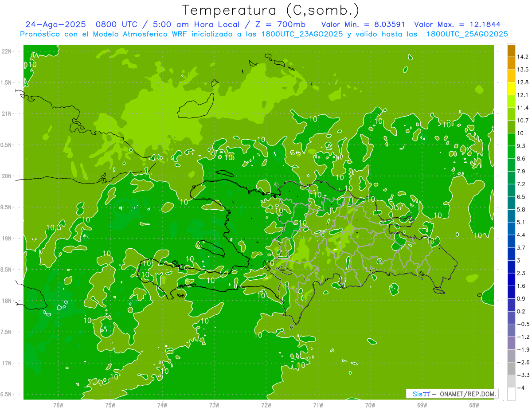Click the '-3.3' colorbar label
The width and height of the screenshot is (532, 411).
coord(523,375)
